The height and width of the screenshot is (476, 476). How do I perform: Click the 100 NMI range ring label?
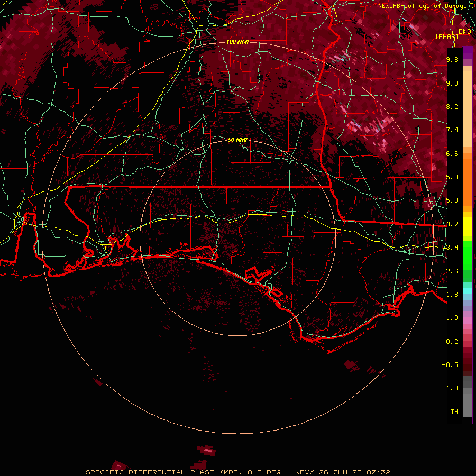[237, 42]
